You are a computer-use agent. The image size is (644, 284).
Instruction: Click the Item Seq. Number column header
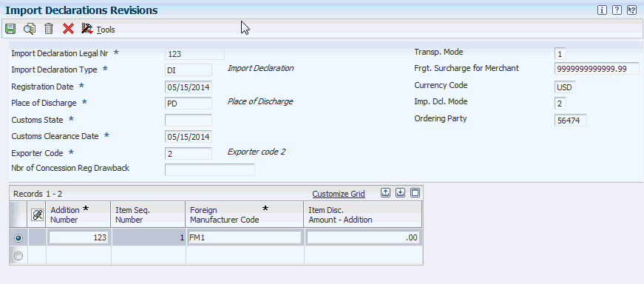[149, 214]
